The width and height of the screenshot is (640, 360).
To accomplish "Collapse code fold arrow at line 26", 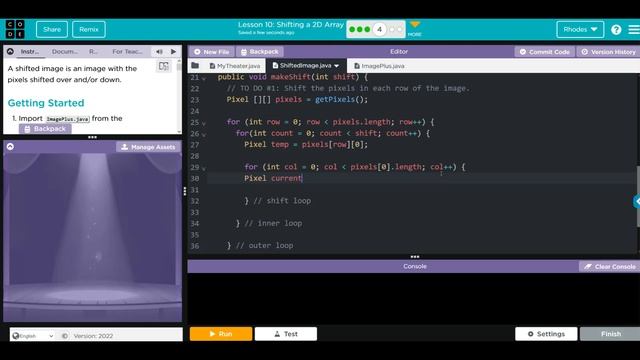I will click(204, 134).
